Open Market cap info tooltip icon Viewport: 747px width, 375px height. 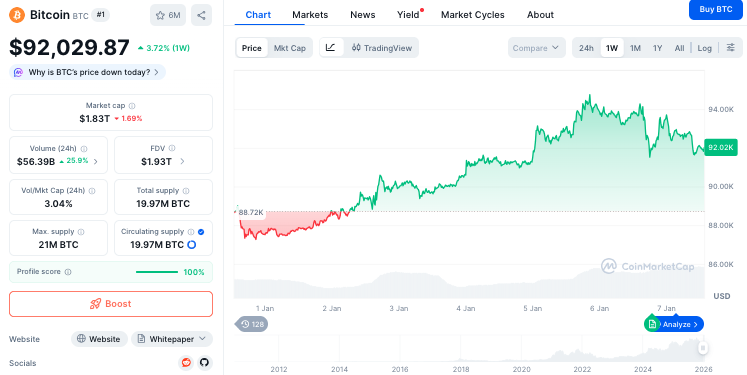pyautogui.click(x=132, y=106)
